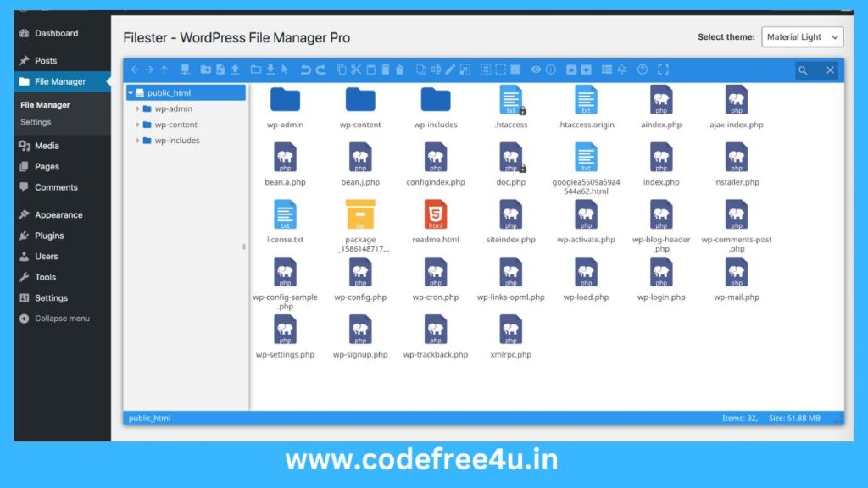This screenshot has height=488, width=868.
Task: Click the resize image toolbar icon
Action: (465, 69)
